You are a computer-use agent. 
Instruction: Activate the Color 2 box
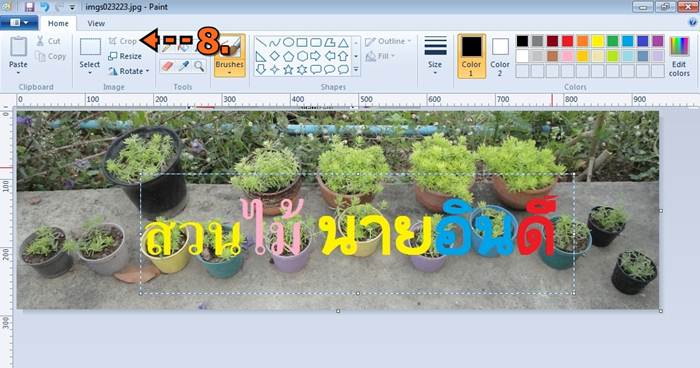tap(500, 57)
